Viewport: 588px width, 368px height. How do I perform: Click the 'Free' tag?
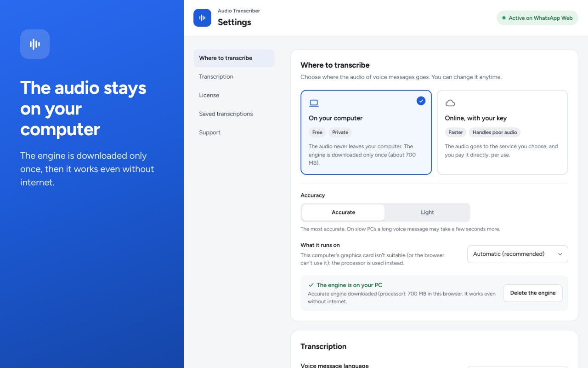tap(317, 132)
